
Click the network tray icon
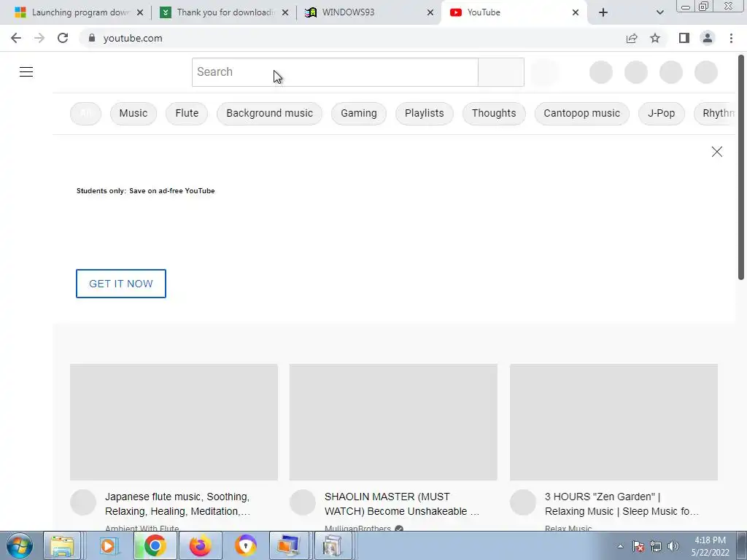click(x=656, y=546)
